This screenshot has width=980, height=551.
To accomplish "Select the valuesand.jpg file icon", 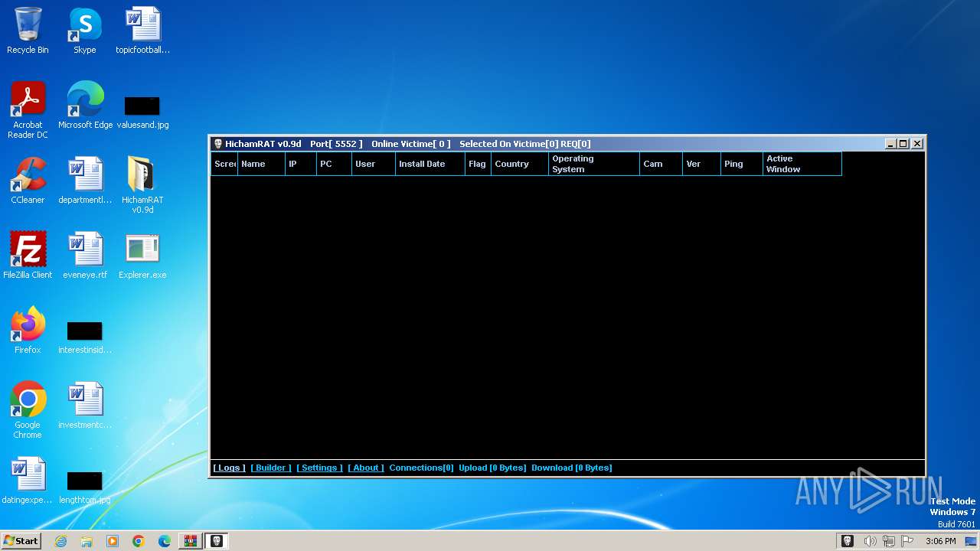I will 142,111.
